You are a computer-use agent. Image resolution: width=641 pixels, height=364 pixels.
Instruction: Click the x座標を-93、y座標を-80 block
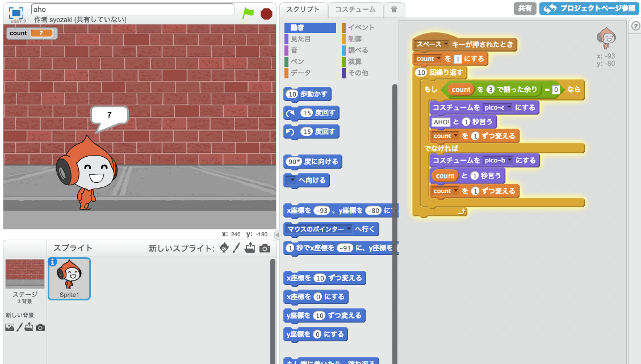coord(340,211)
